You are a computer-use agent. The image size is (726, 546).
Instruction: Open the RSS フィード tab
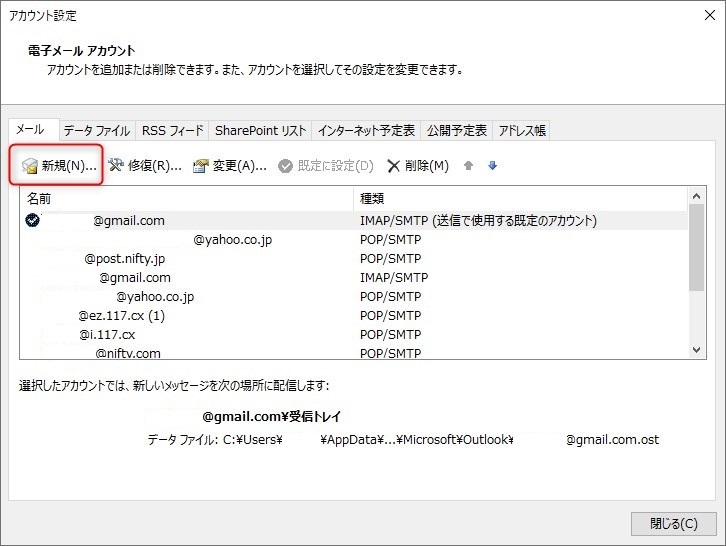coord(172,131)
